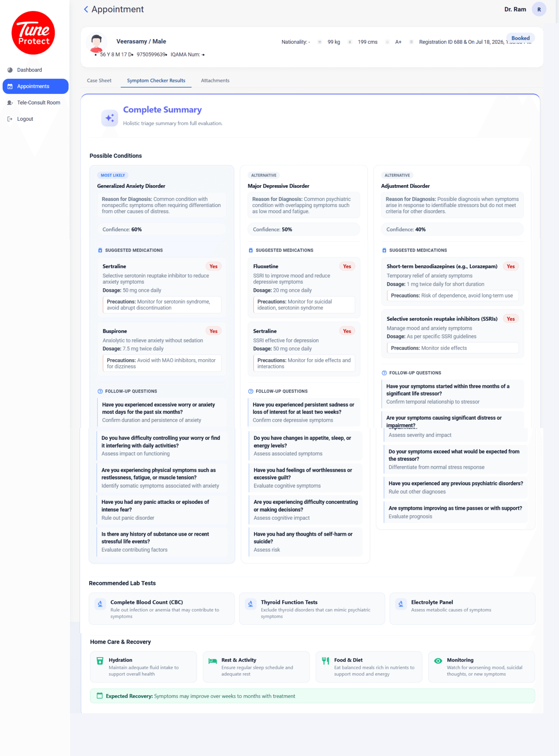The height and width of the screenshot is (756, 559).
Task: Click the Major Depressive Disorder heading
Action: [x=278, y=186]
